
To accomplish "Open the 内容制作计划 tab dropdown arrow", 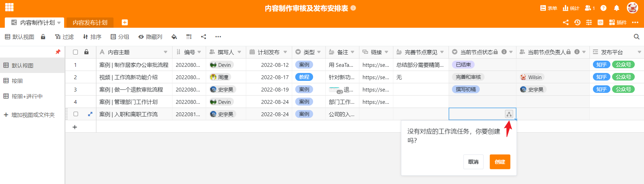I will point(59,23).
